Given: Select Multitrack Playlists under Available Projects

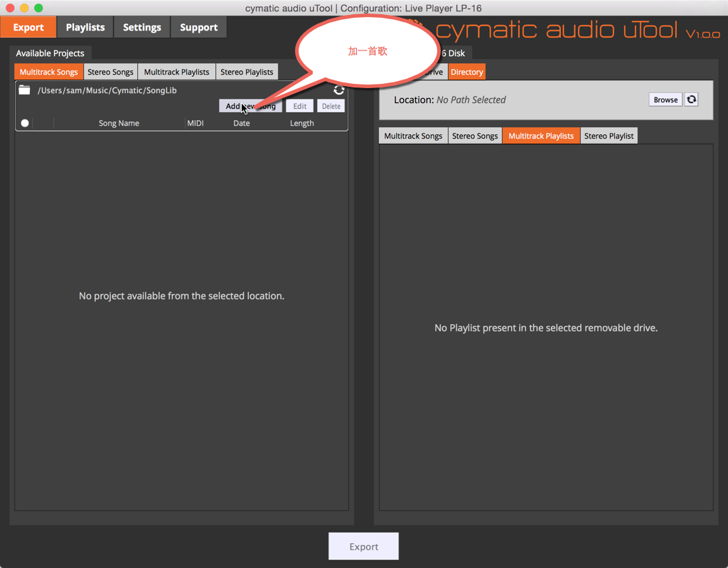Looking at the screenshot, I should pyautogui.click(x=177, y=72).
